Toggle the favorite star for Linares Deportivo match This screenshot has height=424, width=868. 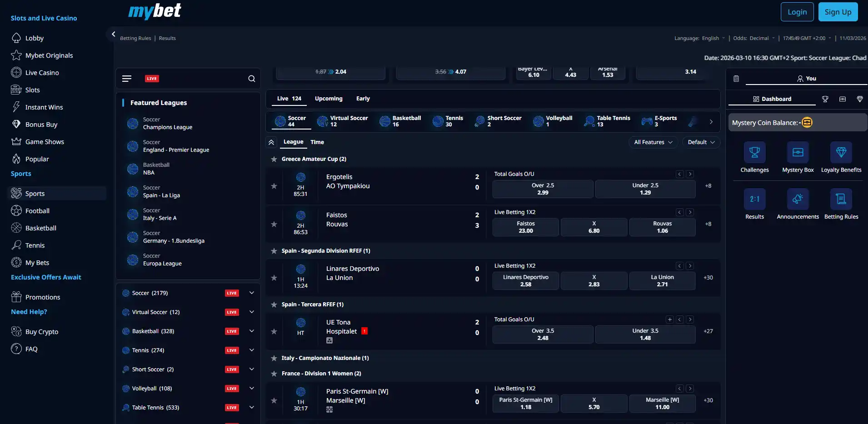(274, 278)
